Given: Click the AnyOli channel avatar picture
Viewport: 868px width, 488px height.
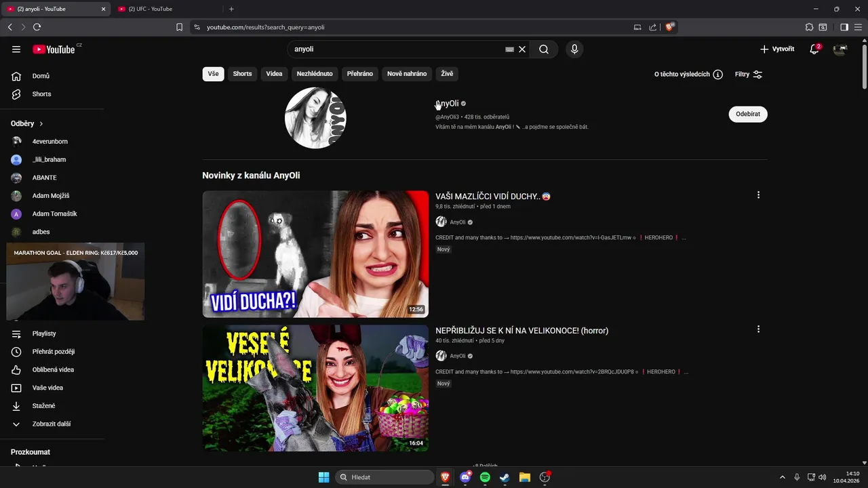Looking at the screenshot, I should pos(315,118).
